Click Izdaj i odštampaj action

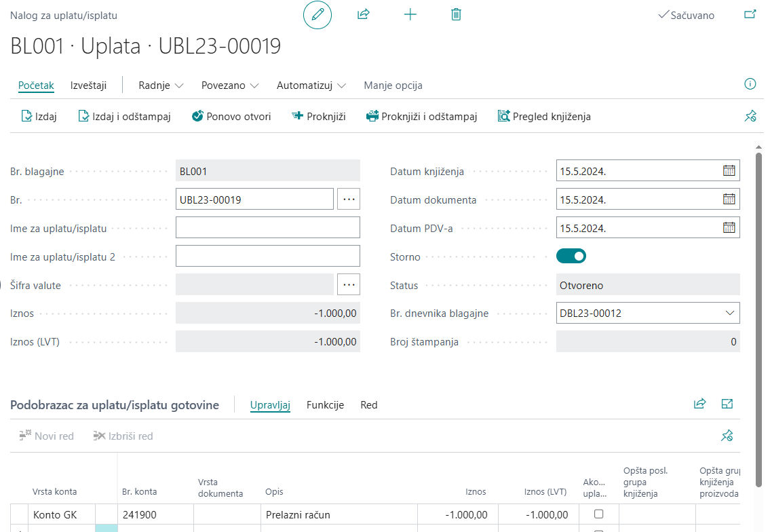click(125, 117)
